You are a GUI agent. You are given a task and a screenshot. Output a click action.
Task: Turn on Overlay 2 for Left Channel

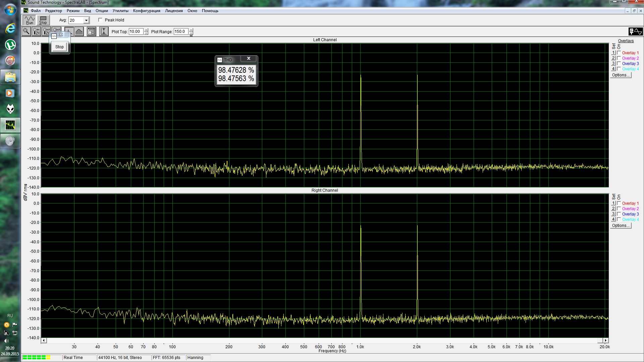(619, 58)
